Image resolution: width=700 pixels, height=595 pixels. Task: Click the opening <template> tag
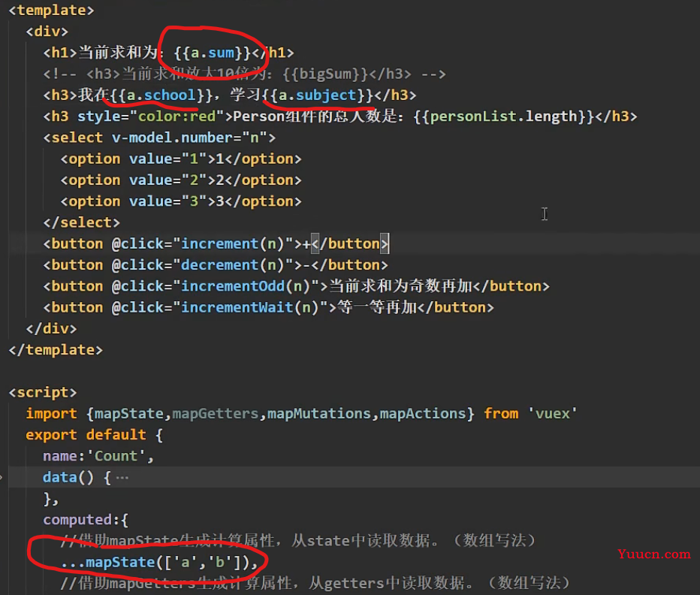[51, 11]
